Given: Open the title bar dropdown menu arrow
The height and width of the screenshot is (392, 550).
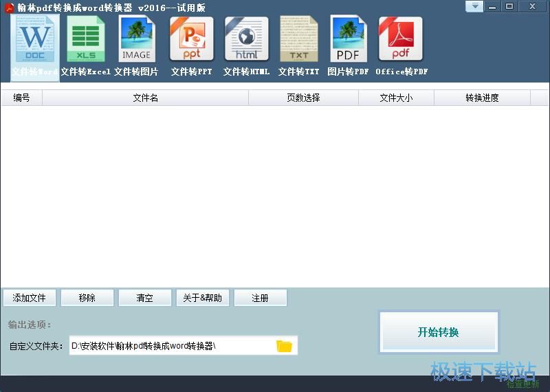Looking at the screenshot, I should (x=474, y=6).
